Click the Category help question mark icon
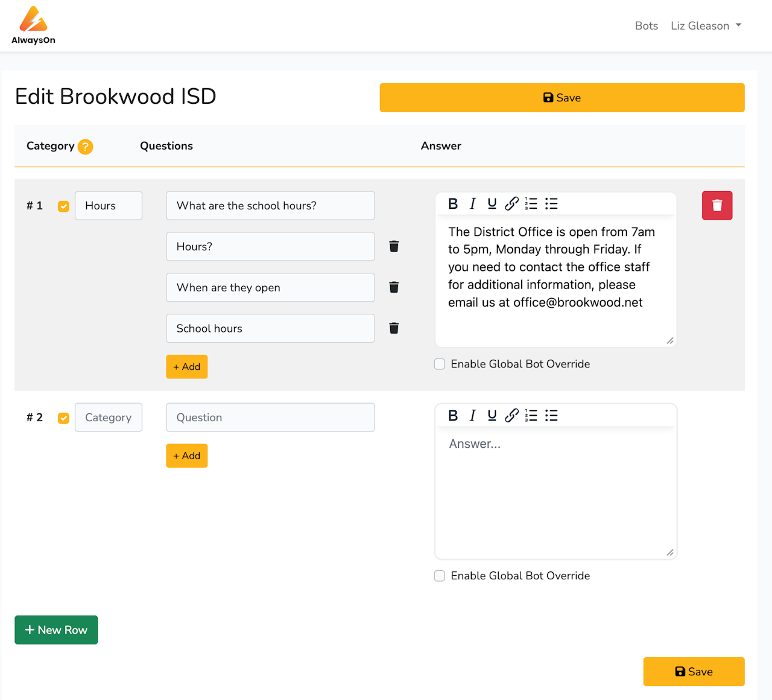The width and height of the screenshot is (772, 700). coord(86,147)
